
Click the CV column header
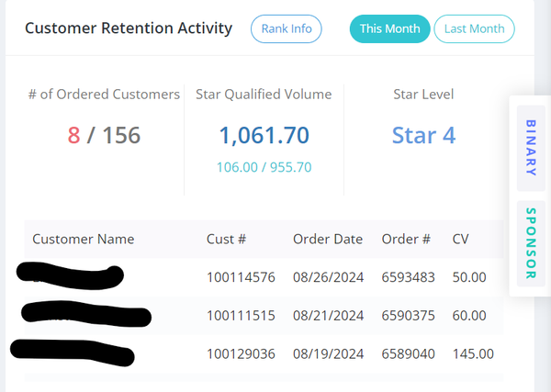(461, 239)
